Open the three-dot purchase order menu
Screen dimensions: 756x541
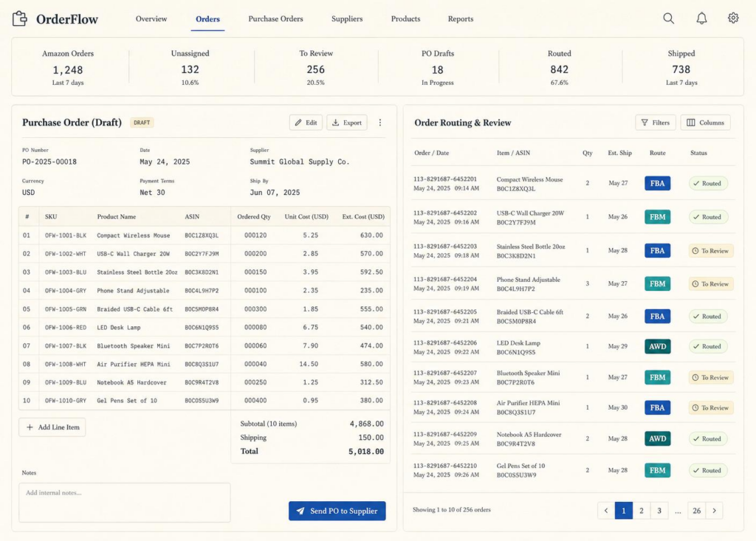[x=380, y=123]
